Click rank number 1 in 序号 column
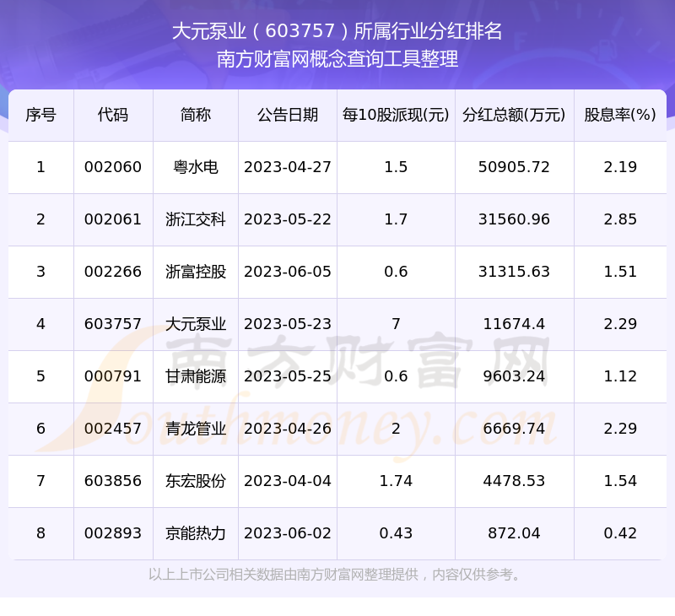Image resolution: width=675 pixels, height=616 pixels. coord(40,167)
